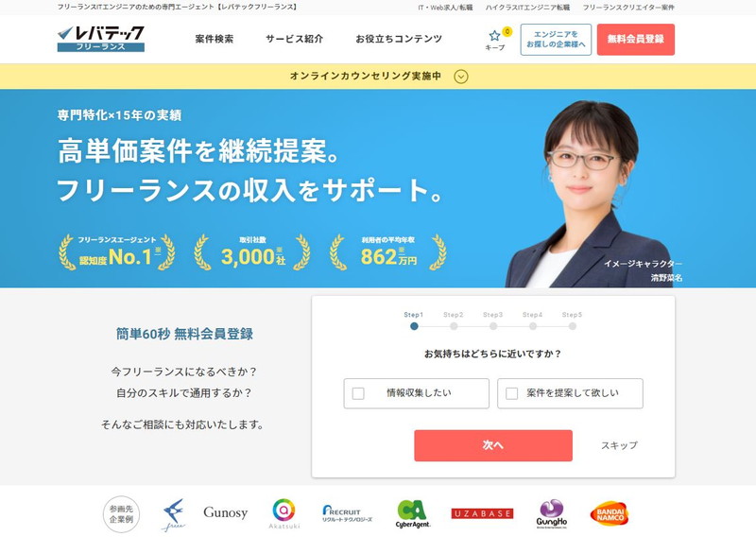Open the キープ star icon
The height and width of the screenshot is (554, 756).
(494, 36)
